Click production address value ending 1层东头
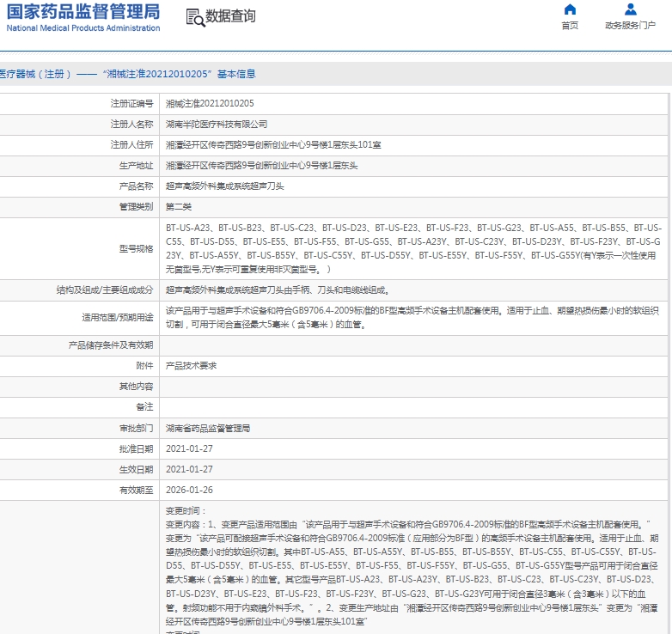This screenshot has width=672, height=634. pyautogui.click(x=261, y=165)
